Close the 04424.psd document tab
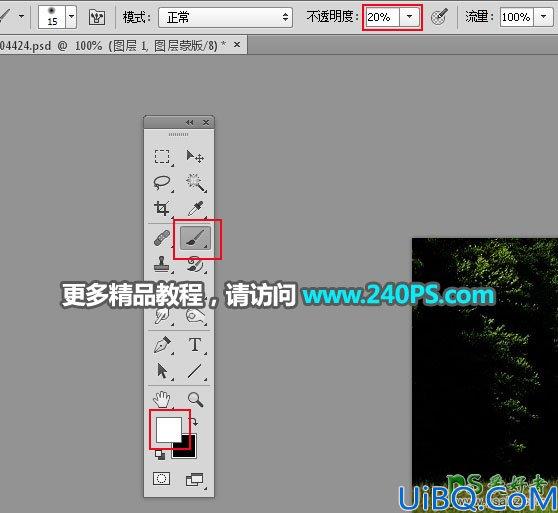Viewport: 558px width, 513px height. point(237,45)
